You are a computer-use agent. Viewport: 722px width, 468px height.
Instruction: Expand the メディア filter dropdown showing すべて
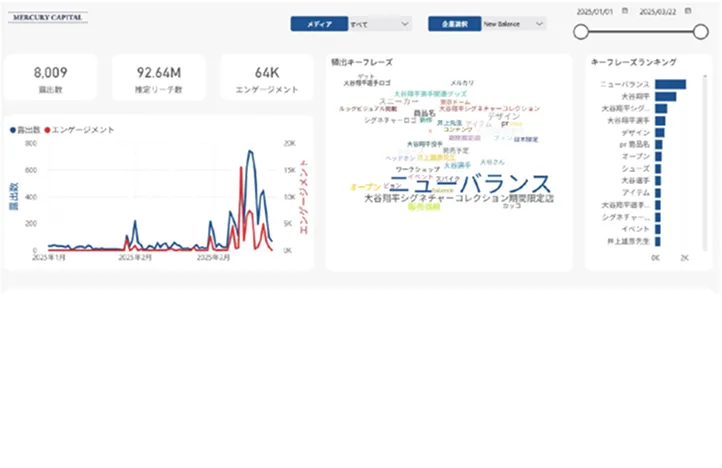coord(380,23)
